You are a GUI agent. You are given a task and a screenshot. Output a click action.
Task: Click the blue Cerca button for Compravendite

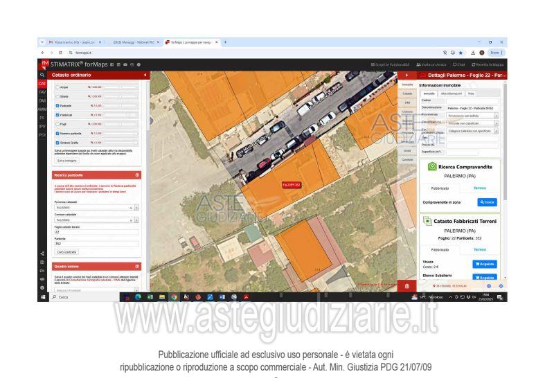[487, 202]
